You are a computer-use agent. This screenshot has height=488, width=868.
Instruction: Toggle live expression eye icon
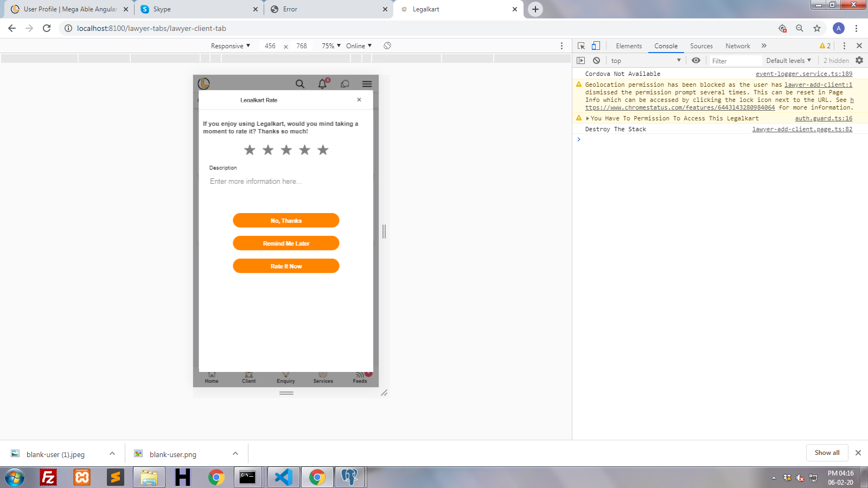696,61
